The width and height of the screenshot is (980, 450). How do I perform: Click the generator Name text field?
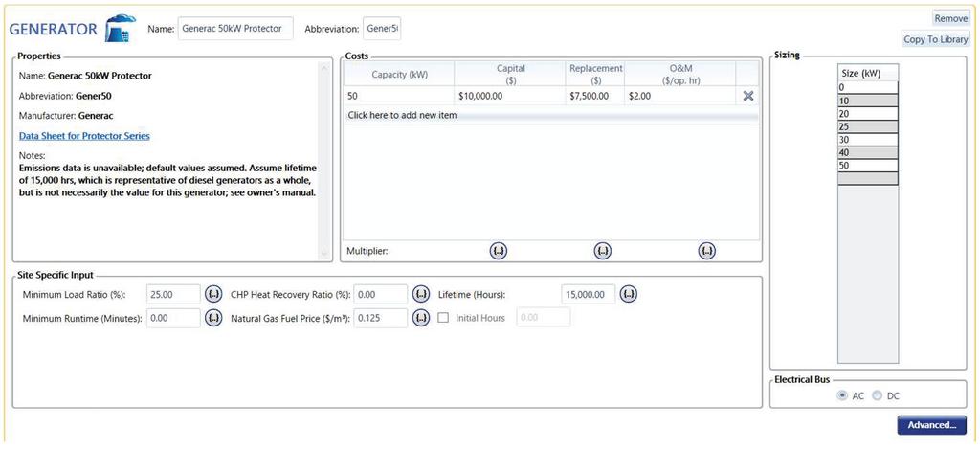tap(234, 29)
